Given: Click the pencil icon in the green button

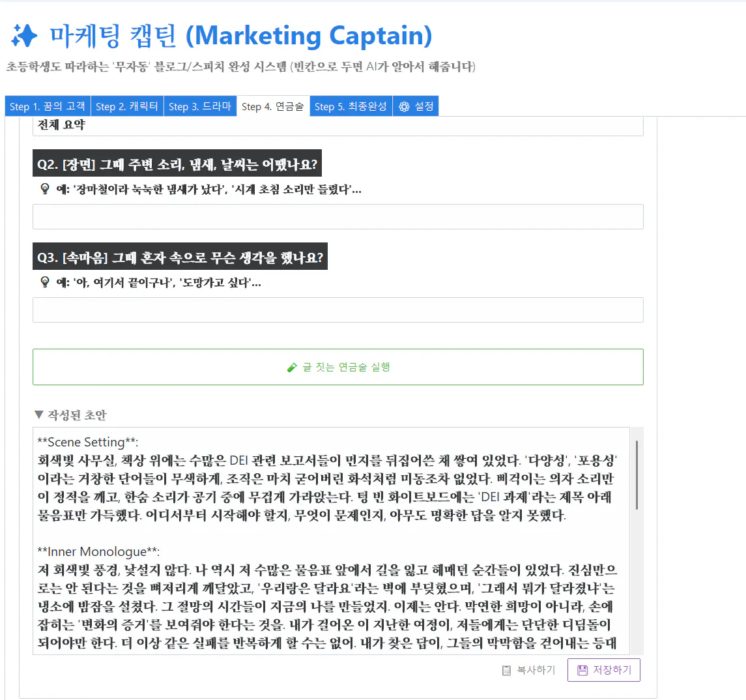Looking at the screenshot, I should click(291, 366).
